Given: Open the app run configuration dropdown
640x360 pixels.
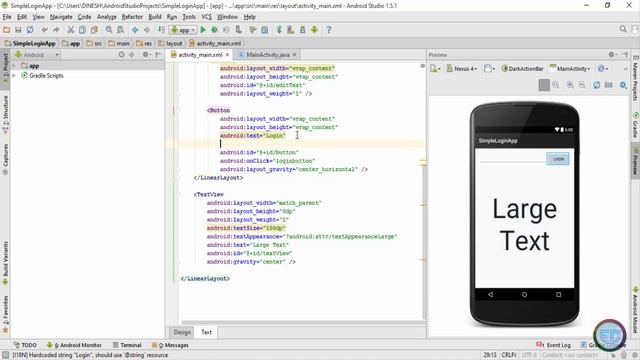Looking at the screenshot, I should click(x=183, y=30).
